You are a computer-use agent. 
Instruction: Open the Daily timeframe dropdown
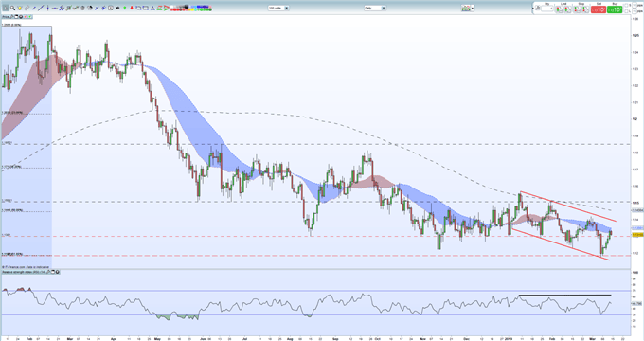point(375,8)
